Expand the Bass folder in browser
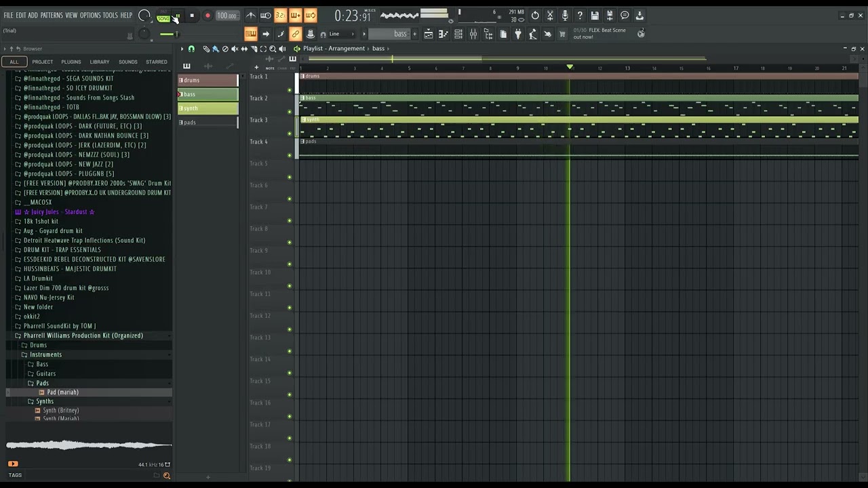868x488 pixels. (x=88, y=364)
